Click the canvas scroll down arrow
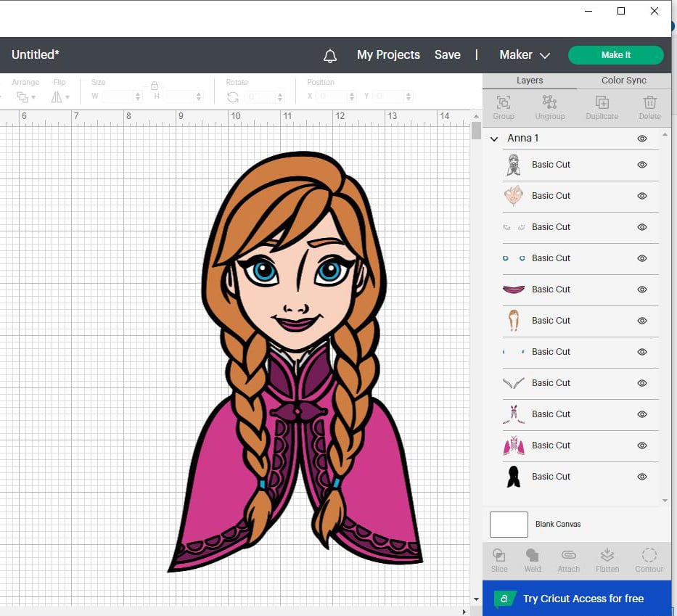This screenshot has width=677, height=616. [x=476, y=599]
